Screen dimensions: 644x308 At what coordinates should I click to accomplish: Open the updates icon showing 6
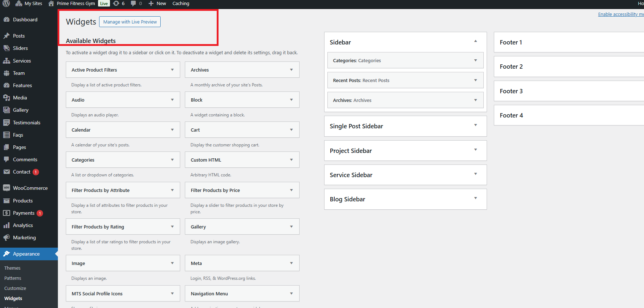(x=116, y=4)
